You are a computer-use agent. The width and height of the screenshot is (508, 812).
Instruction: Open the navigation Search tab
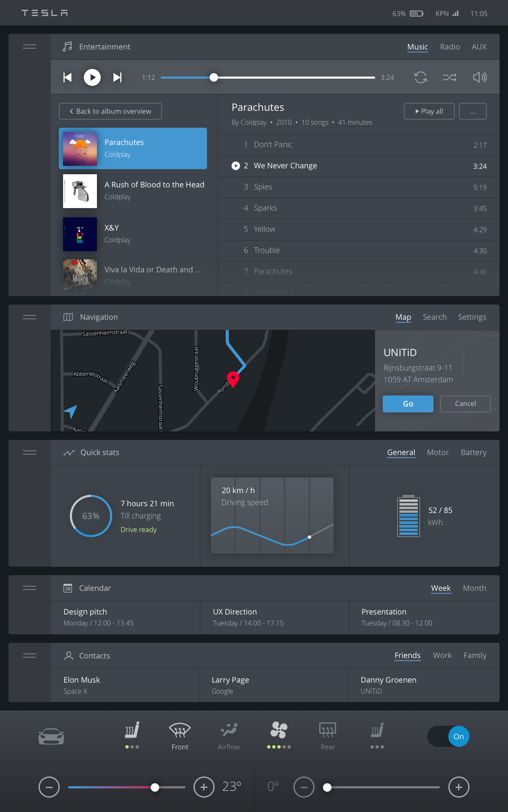pyautogui.click(x=434, y=317)
